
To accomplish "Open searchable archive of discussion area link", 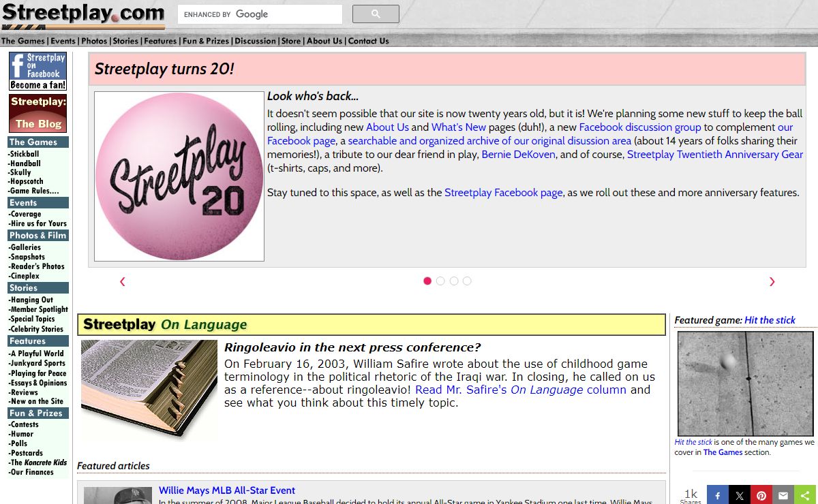I will click(x=489, y=141).
